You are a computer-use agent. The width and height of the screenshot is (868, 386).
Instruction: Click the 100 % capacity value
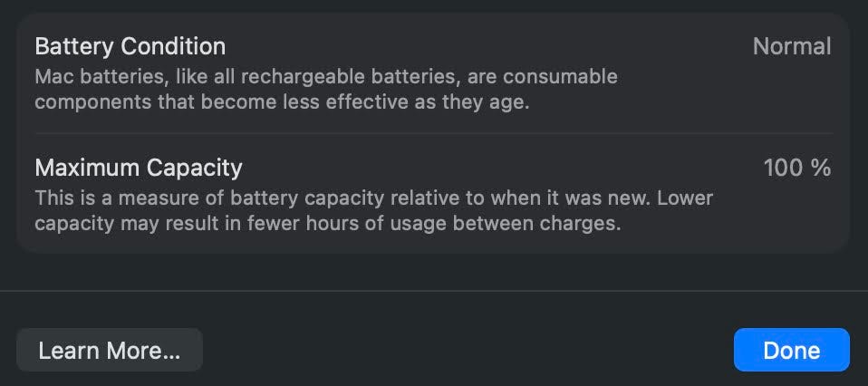pyautogui.click(x=796, y=168)
